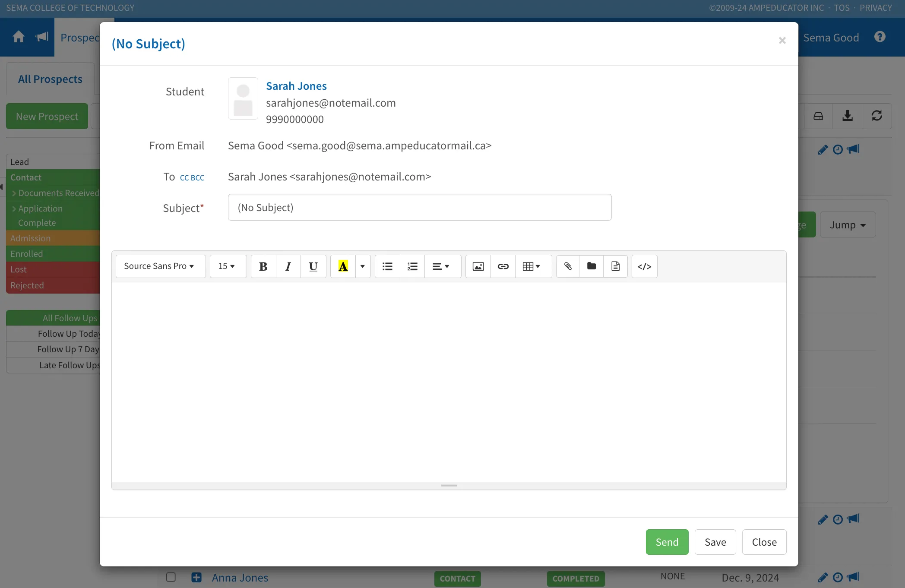This screenshot has width=905, height=588.
Task: Select the Rejected stage in sidebar
Action: [53, 285]
